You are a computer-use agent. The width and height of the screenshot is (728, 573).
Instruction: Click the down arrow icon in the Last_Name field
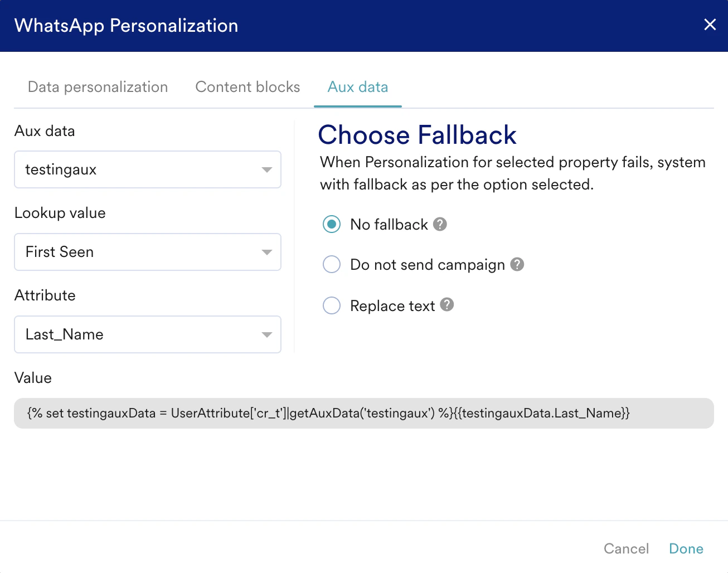click(266, 335)
